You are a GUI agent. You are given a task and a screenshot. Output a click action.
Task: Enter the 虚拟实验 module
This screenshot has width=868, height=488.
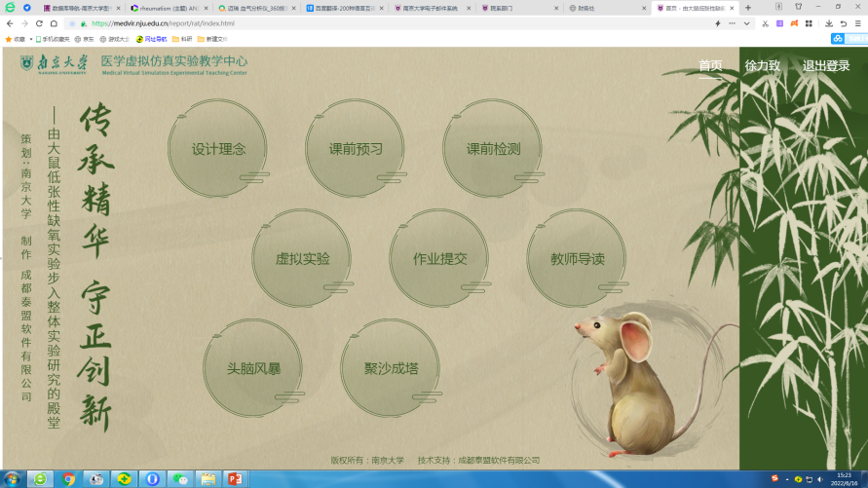click(x=302, y=259)
